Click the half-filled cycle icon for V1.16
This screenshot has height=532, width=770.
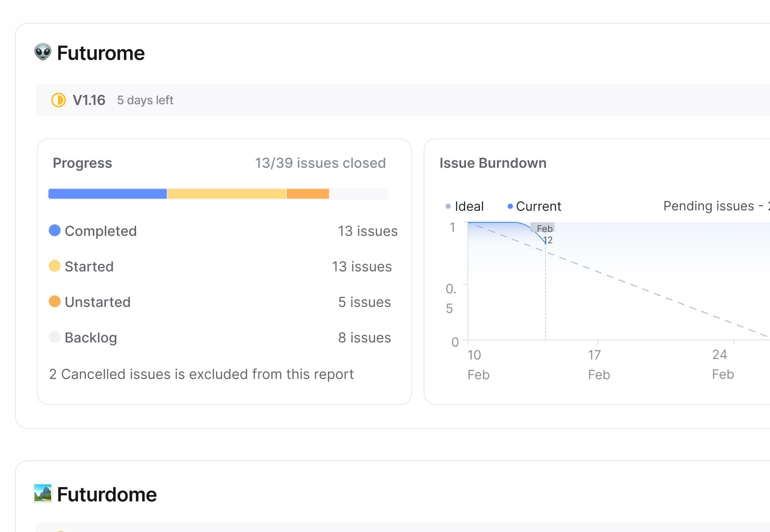coord(59,100)
